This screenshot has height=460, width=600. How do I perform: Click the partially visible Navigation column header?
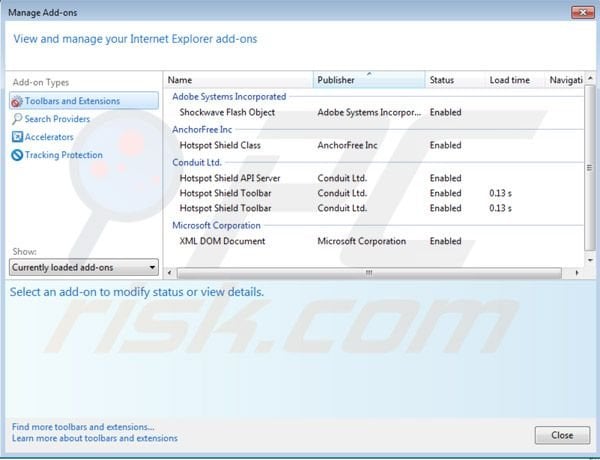[565, 80]
